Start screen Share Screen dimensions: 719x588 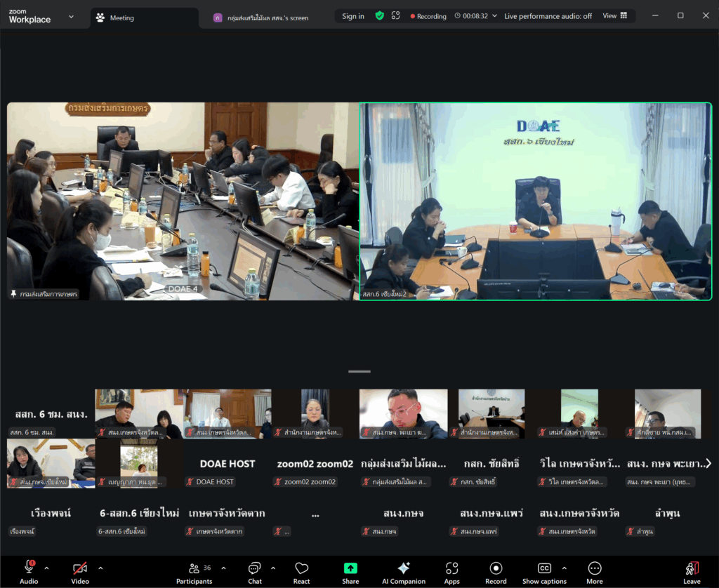tap(350, 571)
